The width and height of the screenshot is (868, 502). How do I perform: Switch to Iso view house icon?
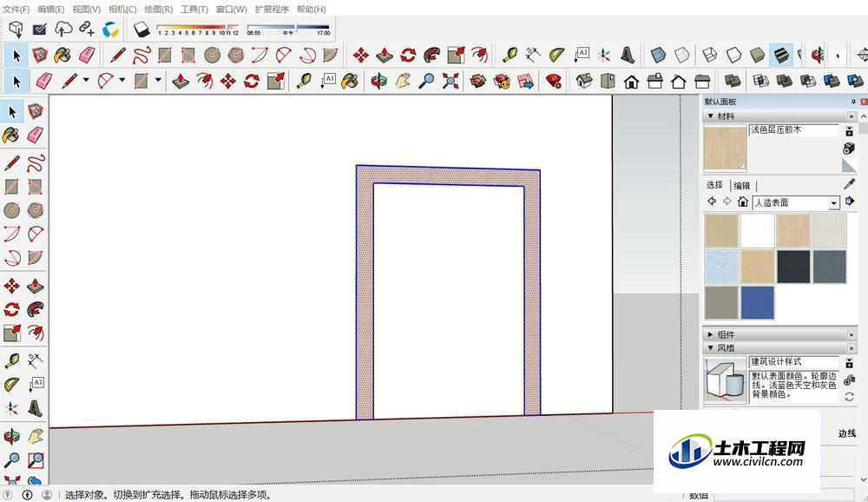[x=584, y=82]
